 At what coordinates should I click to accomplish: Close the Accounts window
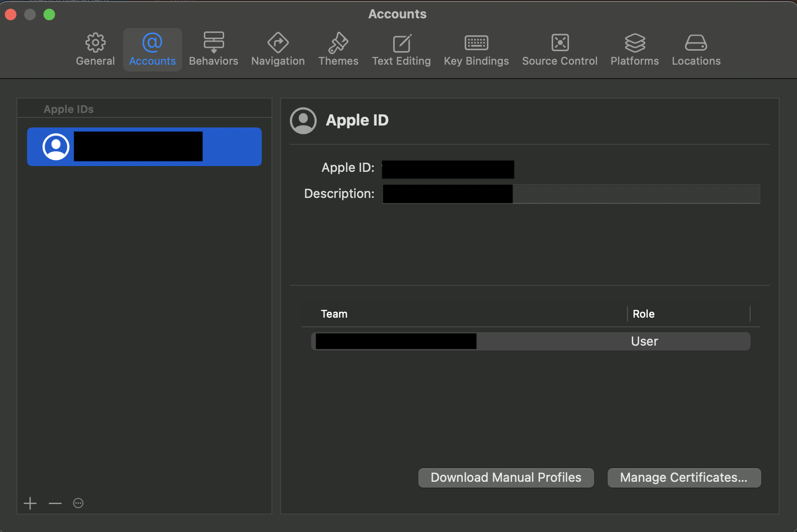pyautogui.click(x=11, y=14)
